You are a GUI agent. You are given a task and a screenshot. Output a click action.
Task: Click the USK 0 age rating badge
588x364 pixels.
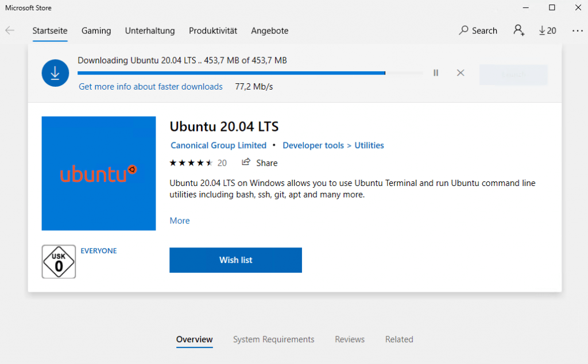click(59, 262)
